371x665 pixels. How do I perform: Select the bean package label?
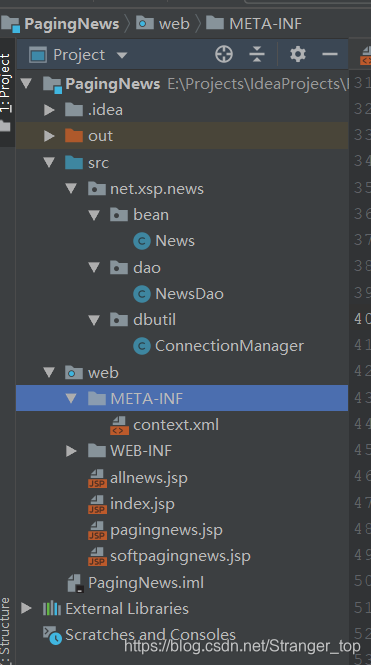tap(151, 215)
